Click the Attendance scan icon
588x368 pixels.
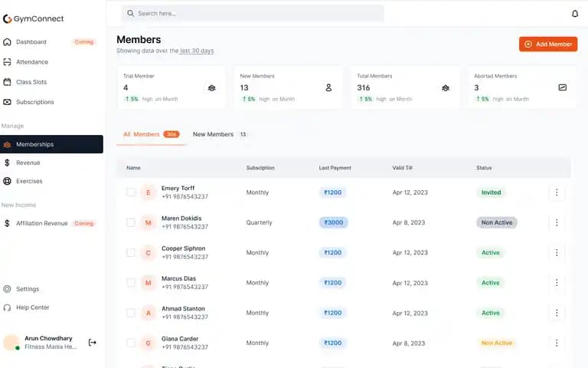click(7, 61)
